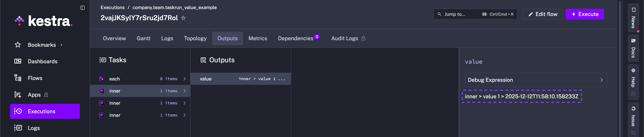Open Flows in the sidebar

coord(45,78)
